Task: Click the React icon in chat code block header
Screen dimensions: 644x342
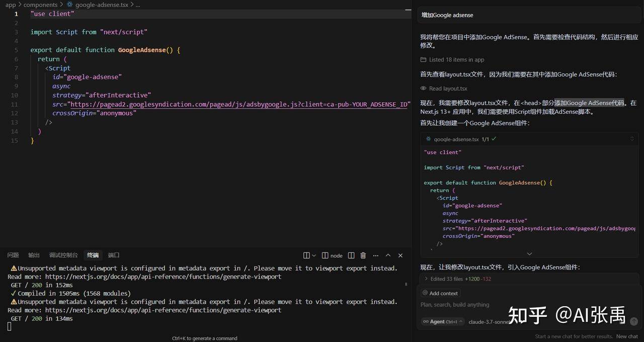Action: click(428, 139)
